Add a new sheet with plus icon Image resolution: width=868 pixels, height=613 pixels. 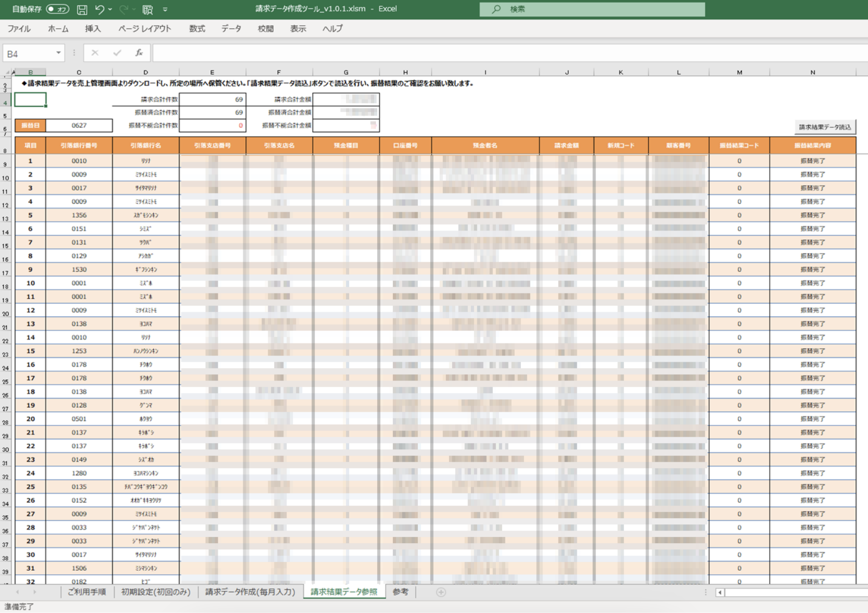click(x=441, y=592)
